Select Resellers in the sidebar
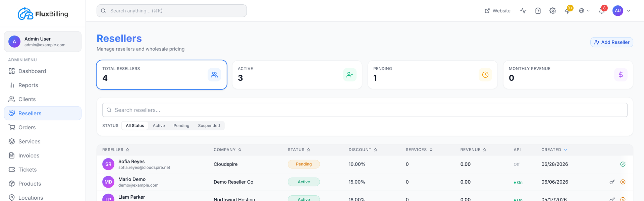644x201 pixels. point(43,113)
